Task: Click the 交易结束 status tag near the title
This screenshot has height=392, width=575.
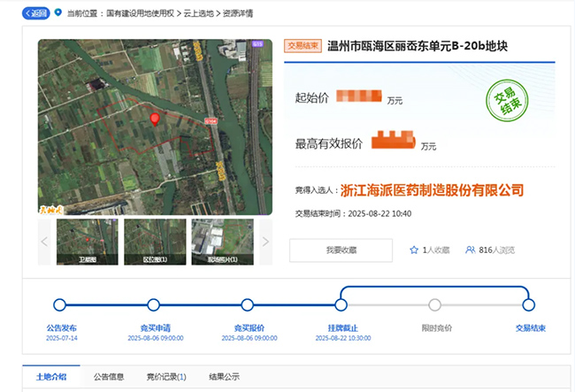Action: (x=303, y=46)
